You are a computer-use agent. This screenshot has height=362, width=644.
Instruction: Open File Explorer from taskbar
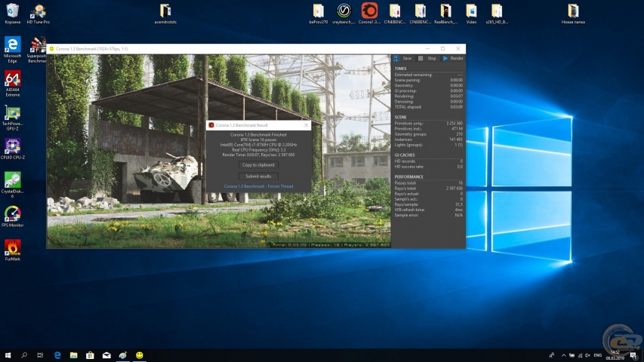click(x=73, y=355)
